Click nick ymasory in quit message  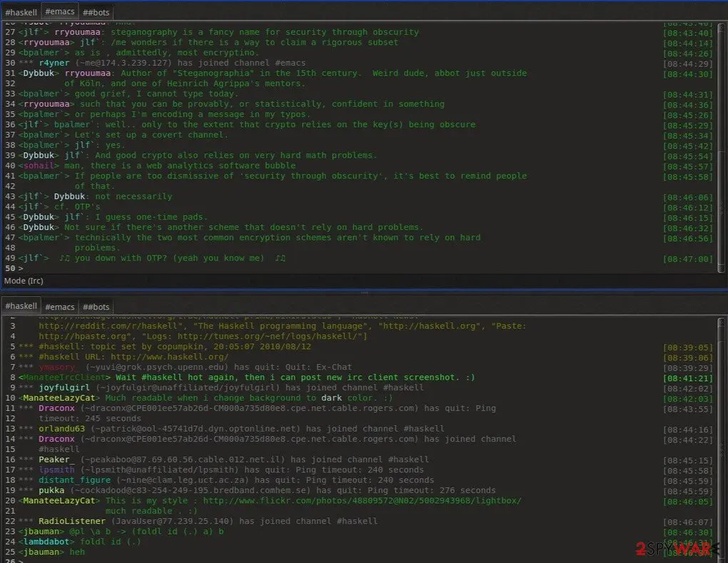click(56, 367)
